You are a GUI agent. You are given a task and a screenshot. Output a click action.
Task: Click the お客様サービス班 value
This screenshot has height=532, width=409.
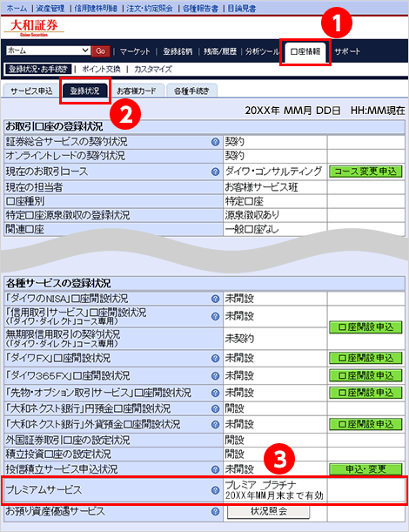point(261,187)
